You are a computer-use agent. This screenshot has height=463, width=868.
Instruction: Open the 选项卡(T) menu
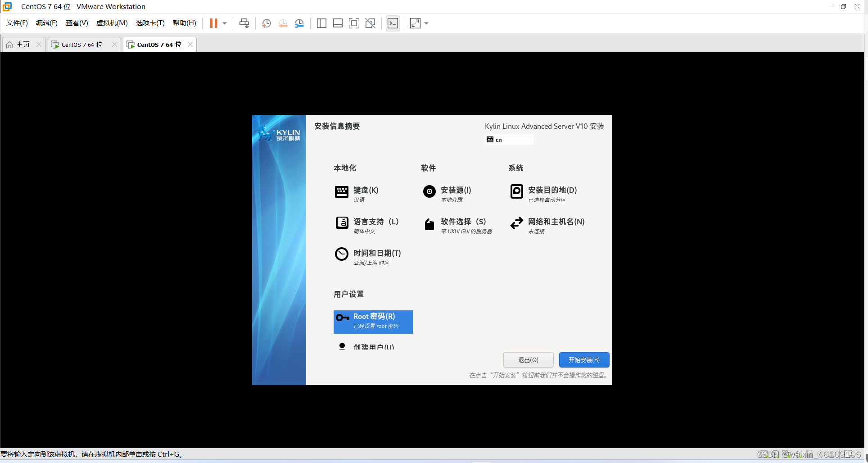click(x=150, y=23)
